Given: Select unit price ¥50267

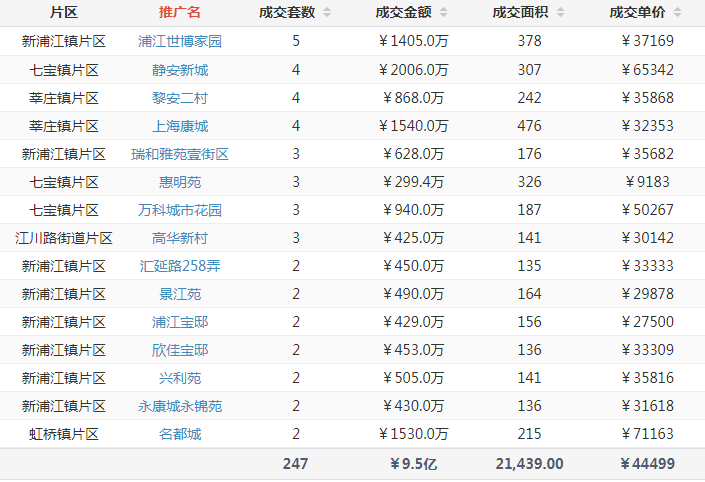Looking at the screenshot, I should (647, 210).
